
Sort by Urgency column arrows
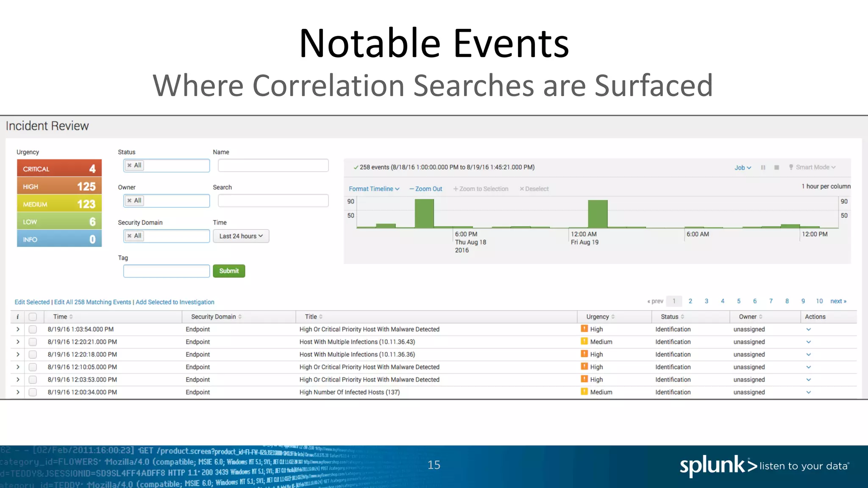(x=613, y=316)
